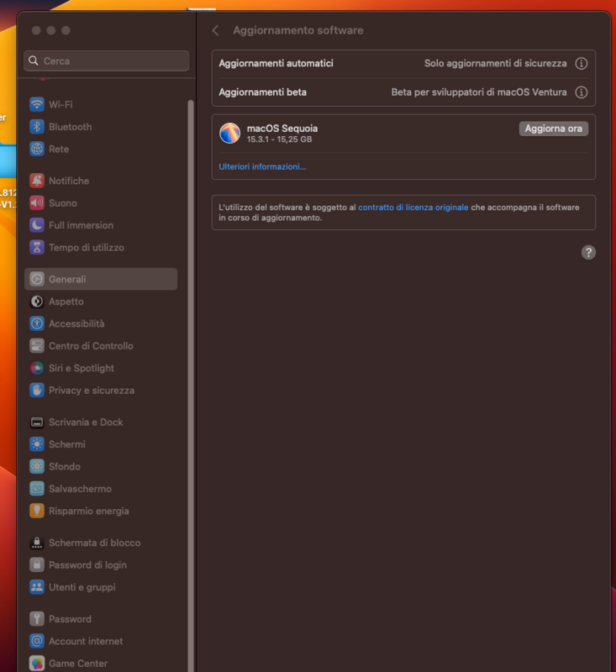Click Beta per sviluppatori di macOS Ventura

(479, 92)
